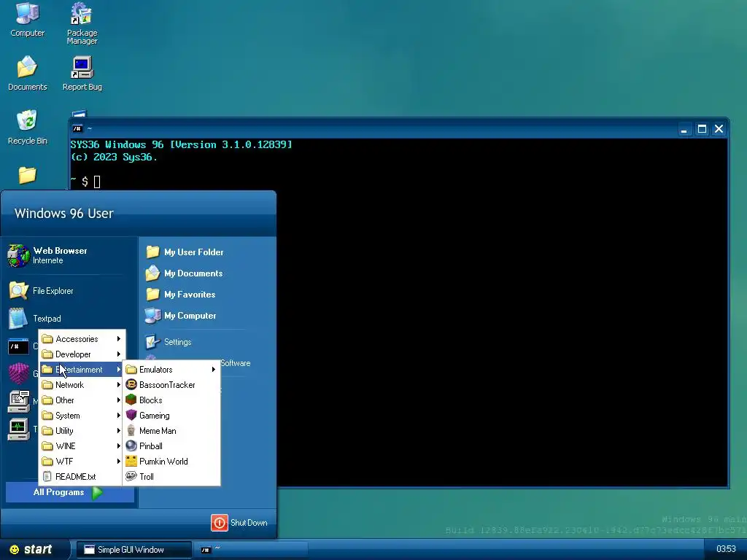Screen dimensions: 747x560
Task: Open the Report Bug desktop icon
Action: point(82,74)
